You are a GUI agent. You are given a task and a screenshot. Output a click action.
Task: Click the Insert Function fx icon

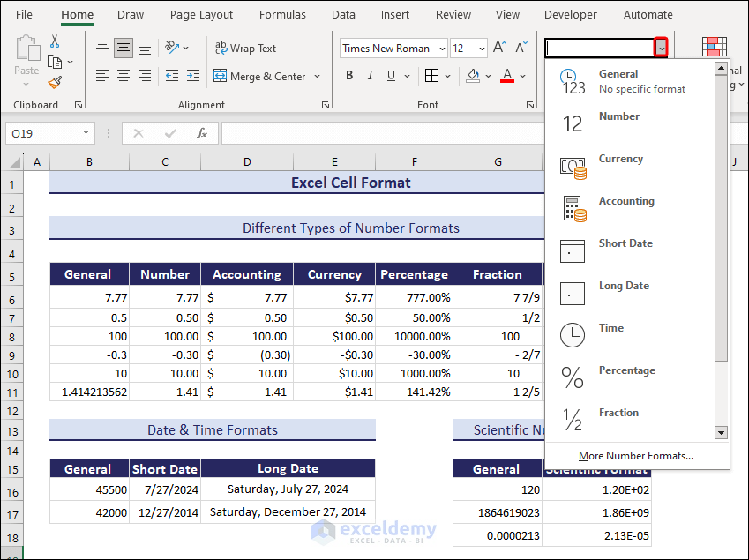click(202, 133)
